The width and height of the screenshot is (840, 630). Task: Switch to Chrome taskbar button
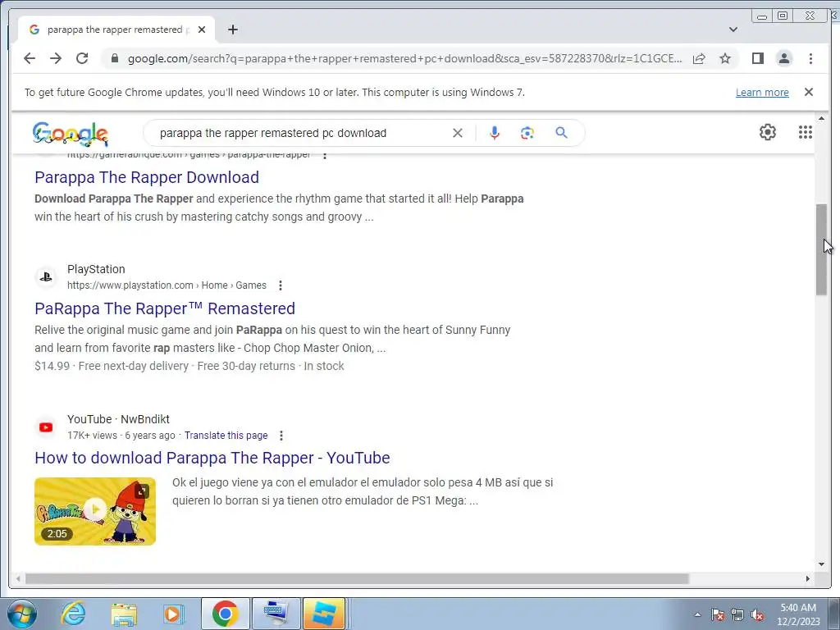coord(225,614)
